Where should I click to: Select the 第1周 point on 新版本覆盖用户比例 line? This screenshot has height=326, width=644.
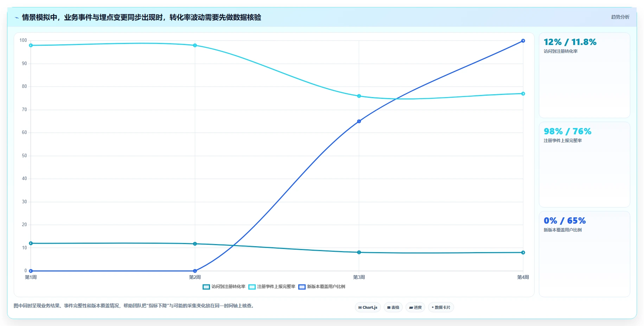click(x=31, y=271)
